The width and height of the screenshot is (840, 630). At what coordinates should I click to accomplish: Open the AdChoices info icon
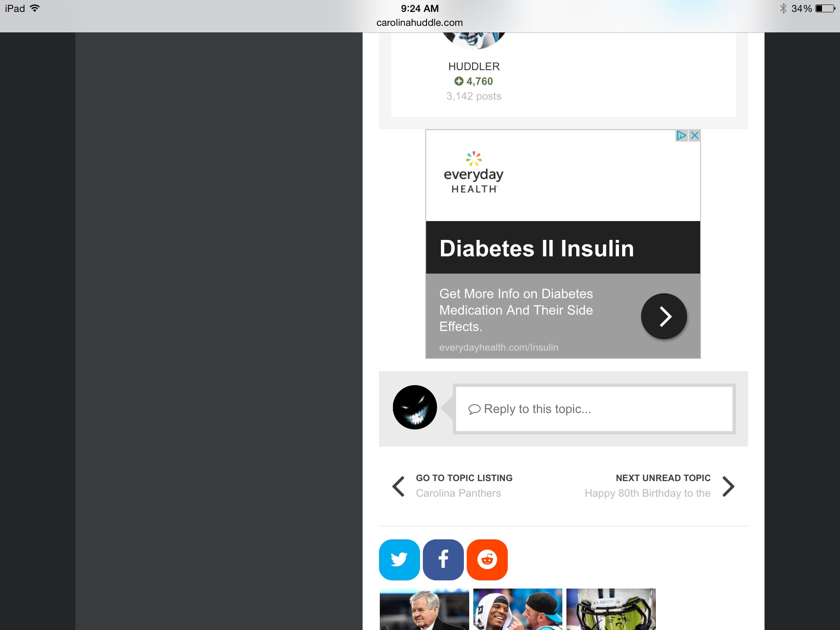(x=681, y=135)
